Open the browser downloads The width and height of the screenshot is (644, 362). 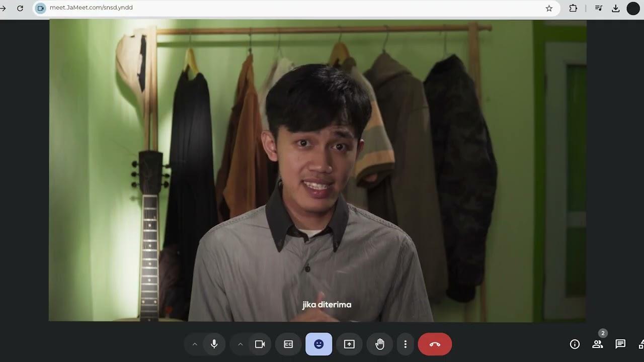[x=616, y=8]
